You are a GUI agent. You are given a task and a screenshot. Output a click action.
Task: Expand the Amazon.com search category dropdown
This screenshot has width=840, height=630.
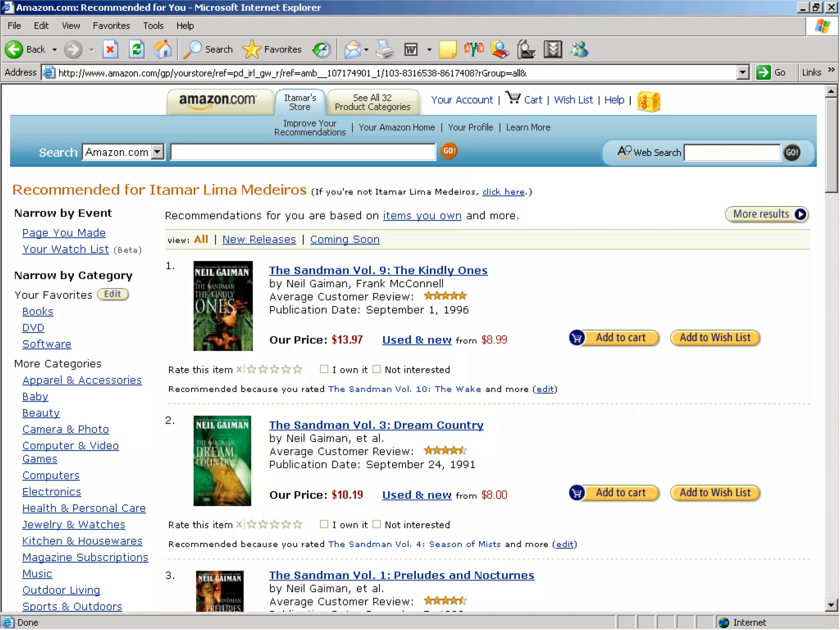point(157,152)
